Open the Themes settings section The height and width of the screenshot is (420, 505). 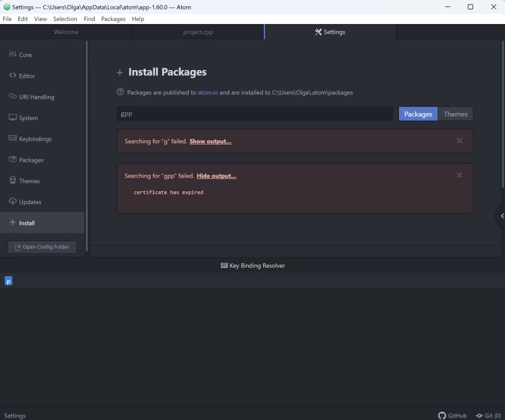tap(30, 181)
